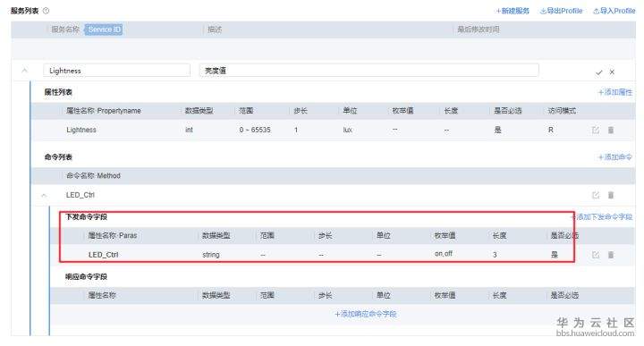Click the 命令名称 Method header

(93, 175)
